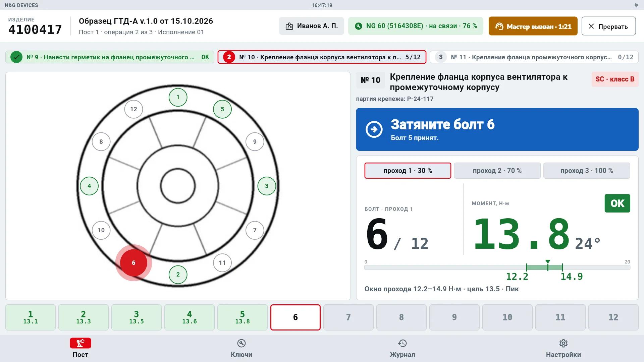
Task: Select pending bolt 12 on flange diagram
Action: point(133,109)
